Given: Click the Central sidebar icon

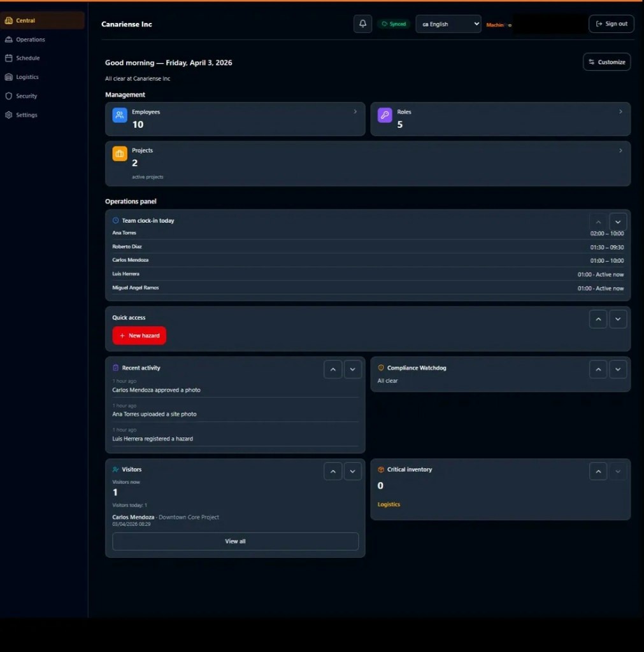Looking at the screenshot, I should pyautogui.click(x=9, y=20).
